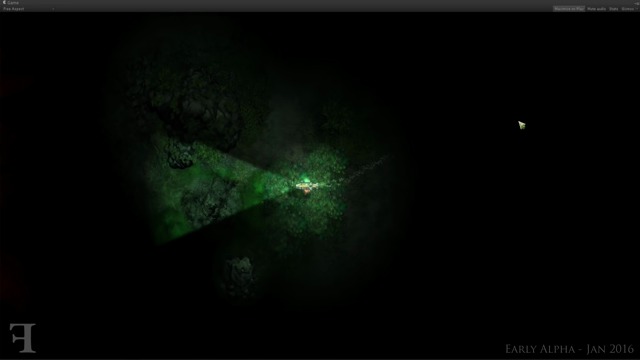Click the glowing player character
The image size is (640, 360).
click(x=307, y=186)
